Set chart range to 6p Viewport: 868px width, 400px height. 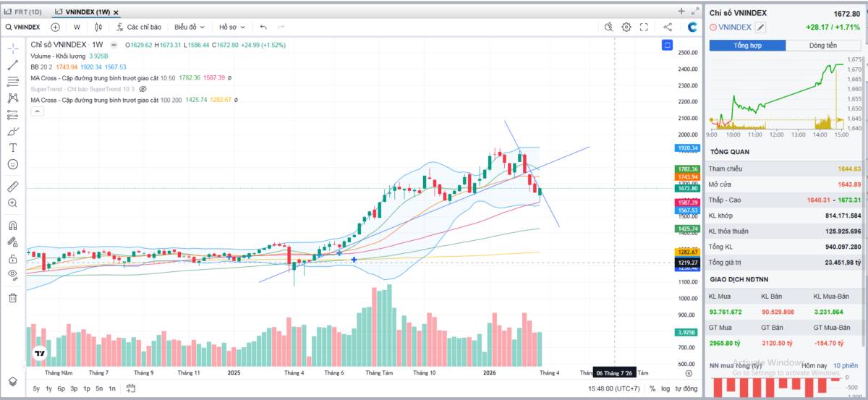[x=61, y=388]
